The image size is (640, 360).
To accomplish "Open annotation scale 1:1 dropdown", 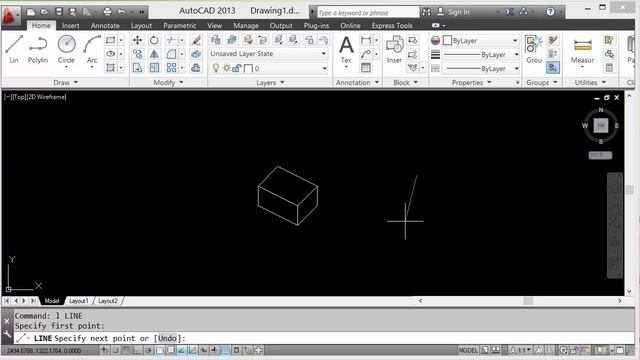I will coord(521,350).
